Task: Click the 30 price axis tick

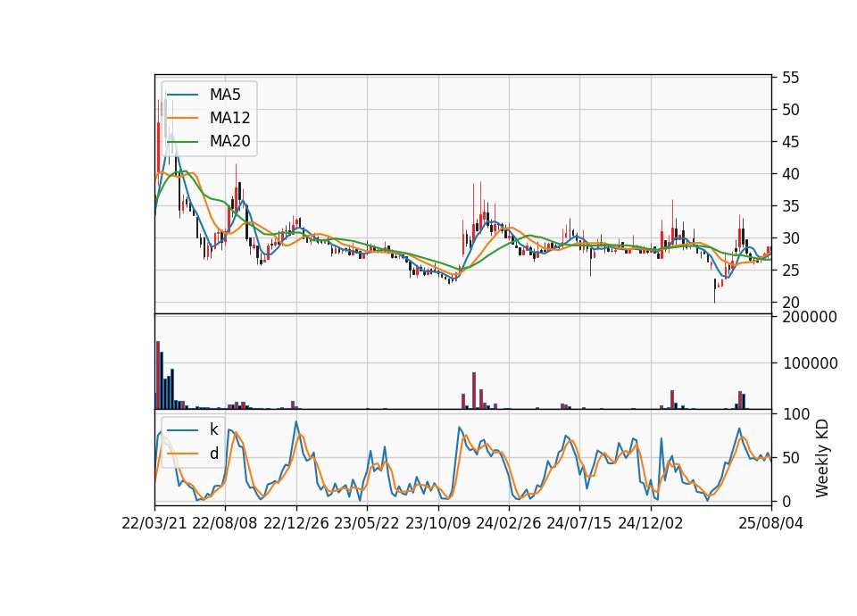Action: tap(790, 238)
